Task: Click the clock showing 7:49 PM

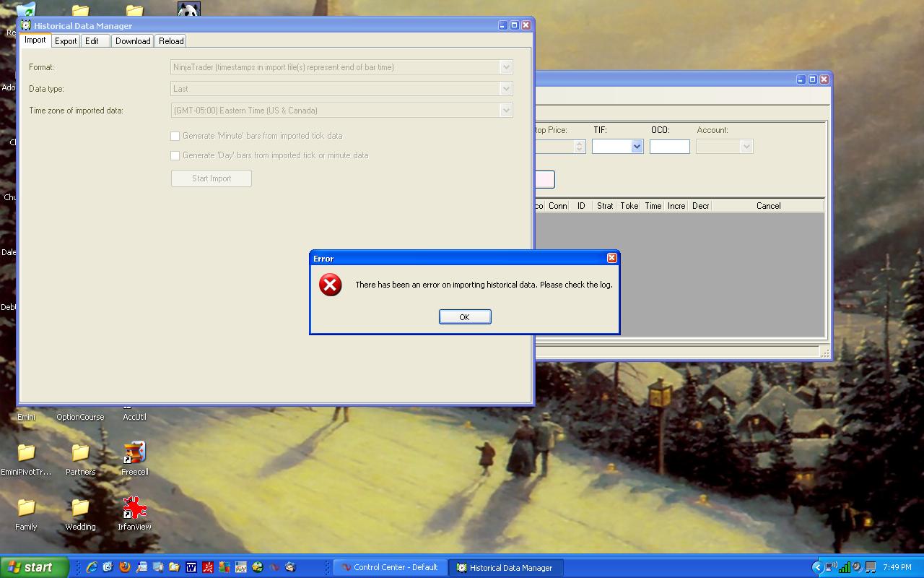Action: point(897,568)
